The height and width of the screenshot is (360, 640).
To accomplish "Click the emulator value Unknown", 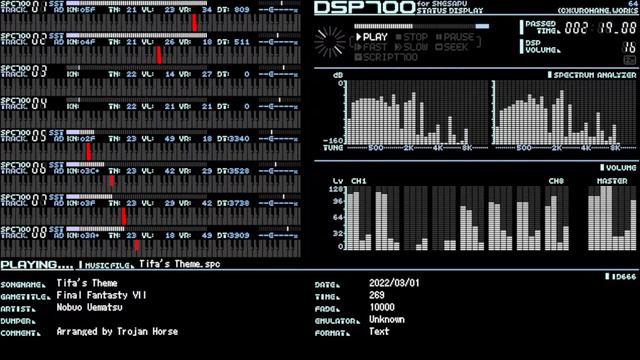I will tap(387, 319).
